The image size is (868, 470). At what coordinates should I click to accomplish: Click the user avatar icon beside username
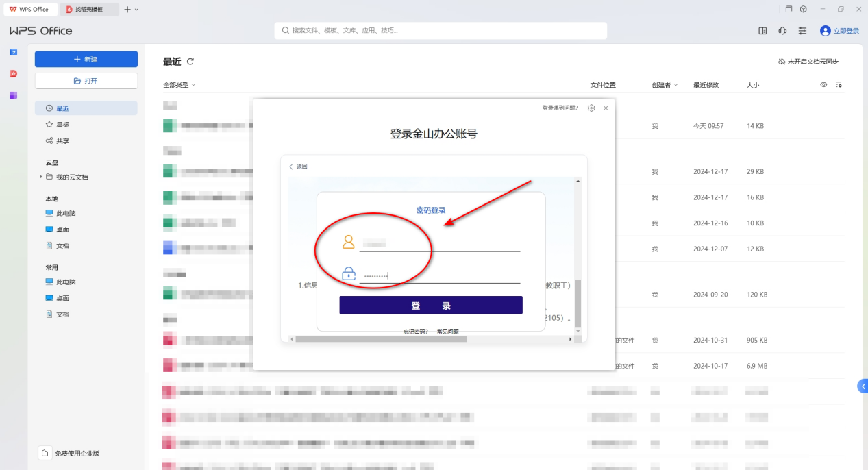pos(349,242)
